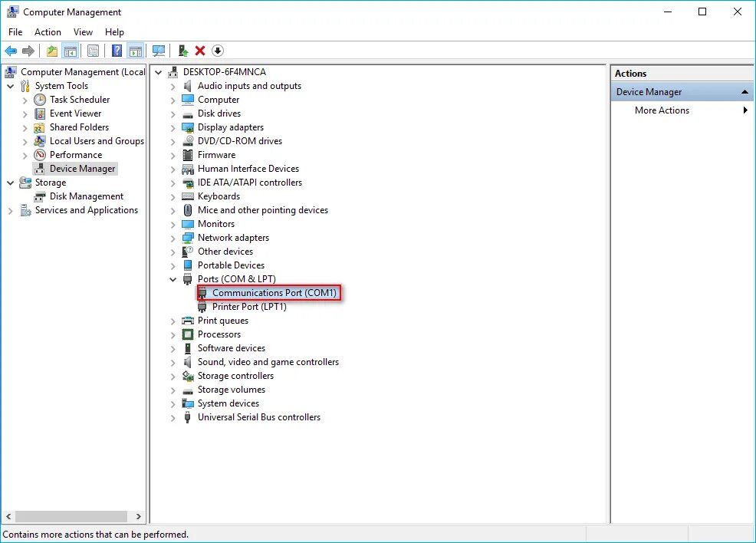Click the speaker icon beside Audio inputs and outputs
The image size is (756, 543).
[188, 86]
